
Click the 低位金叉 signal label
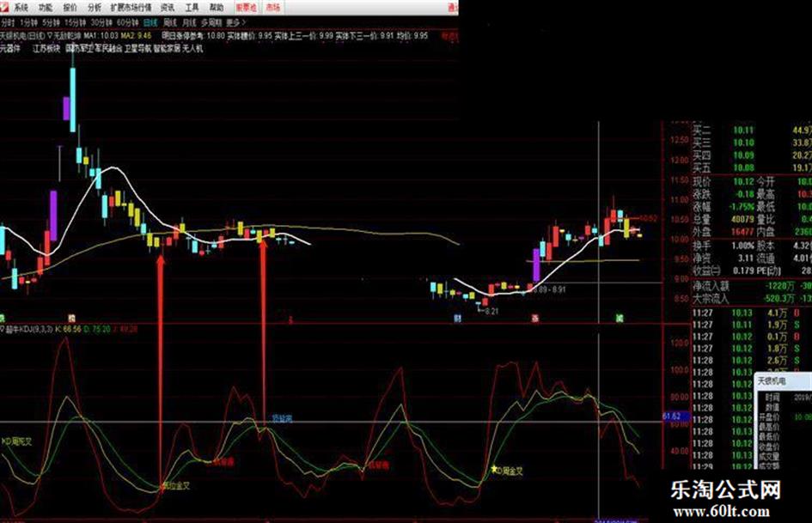click(176, 486)
